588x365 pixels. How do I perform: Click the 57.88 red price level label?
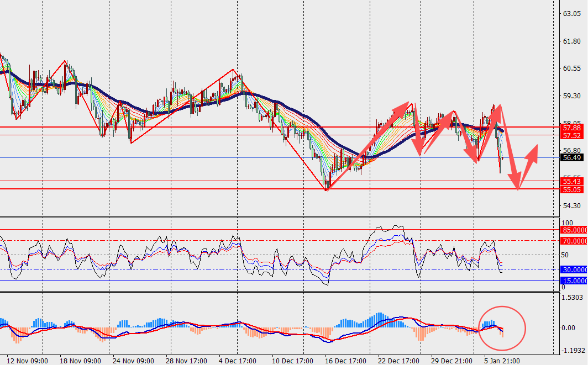tap(570, 128)
